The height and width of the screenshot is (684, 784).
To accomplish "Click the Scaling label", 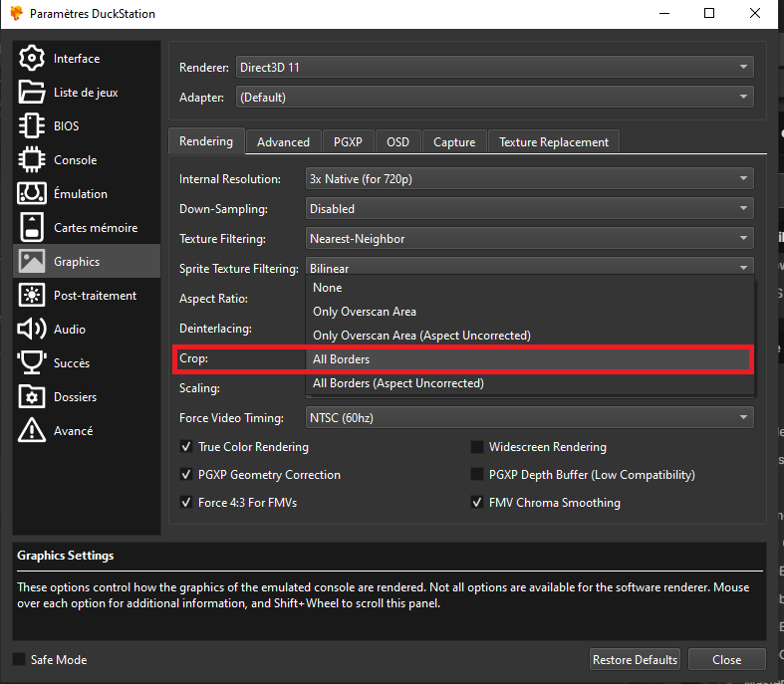I will click(199, 388).
